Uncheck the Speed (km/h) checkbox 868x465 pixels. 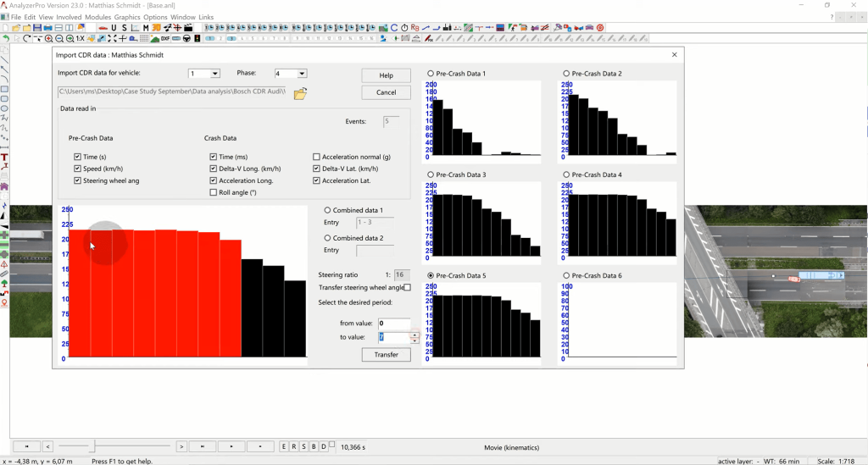click(78, 169)
